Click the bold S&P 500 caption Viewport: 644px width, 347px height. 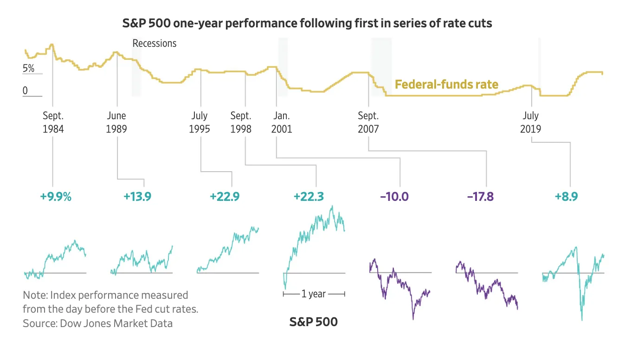click(x=314, y=321)
